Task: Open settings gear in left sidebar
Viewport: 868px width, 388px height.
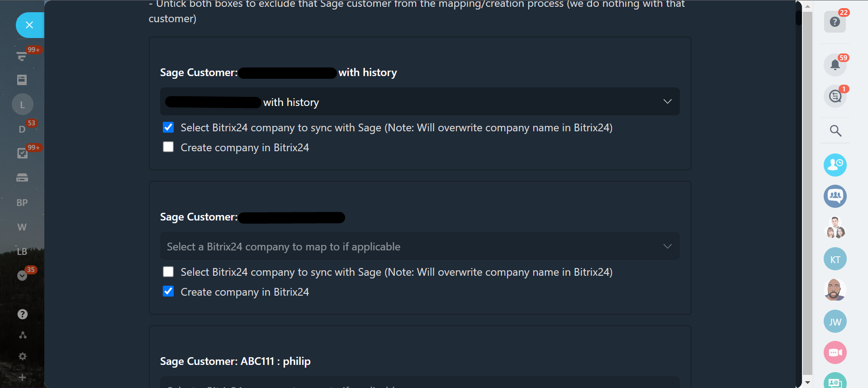Action: coord(22,356)
